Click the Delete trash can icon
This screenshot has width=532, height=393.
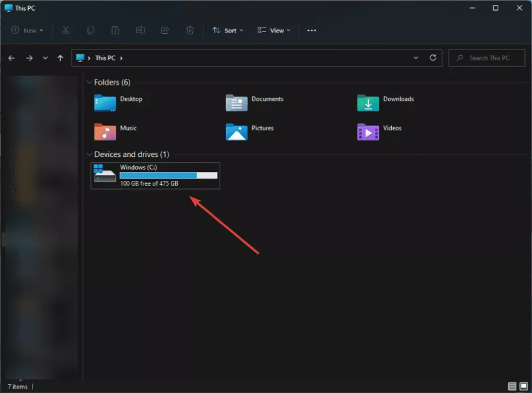pyautogui.click(x=190, y=30)
